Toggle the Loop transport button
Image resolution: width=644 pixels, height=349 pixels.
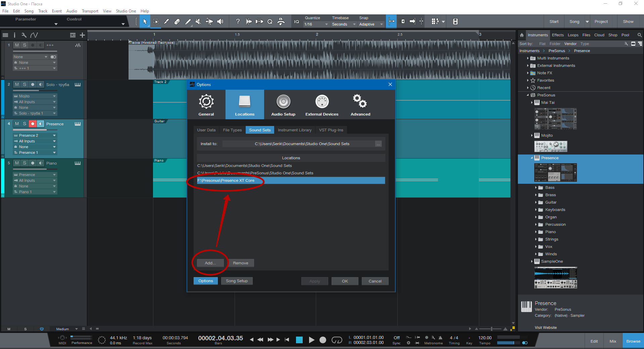(x=337, y=340)
